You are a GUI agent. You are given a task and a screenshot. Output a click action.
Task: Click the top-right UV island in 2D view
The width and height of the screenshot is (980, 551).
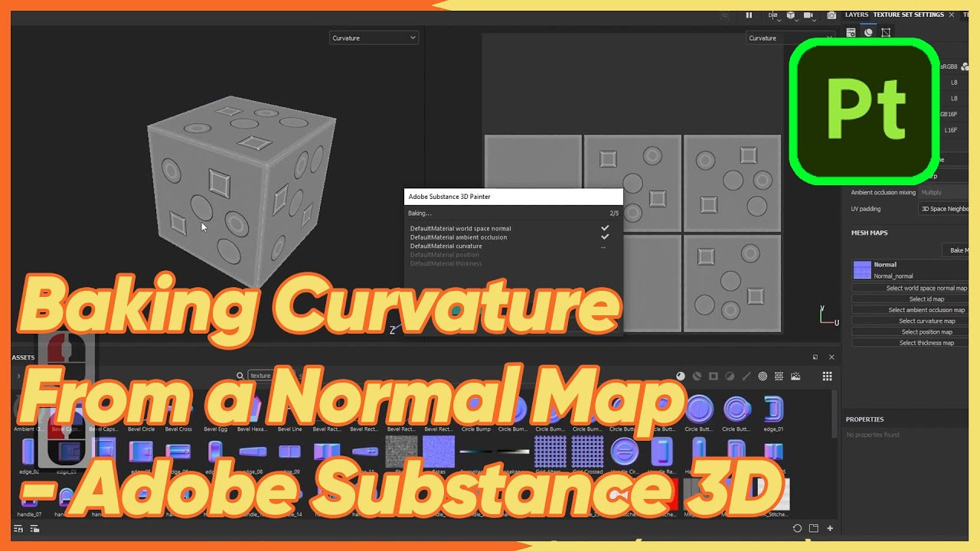732,183
